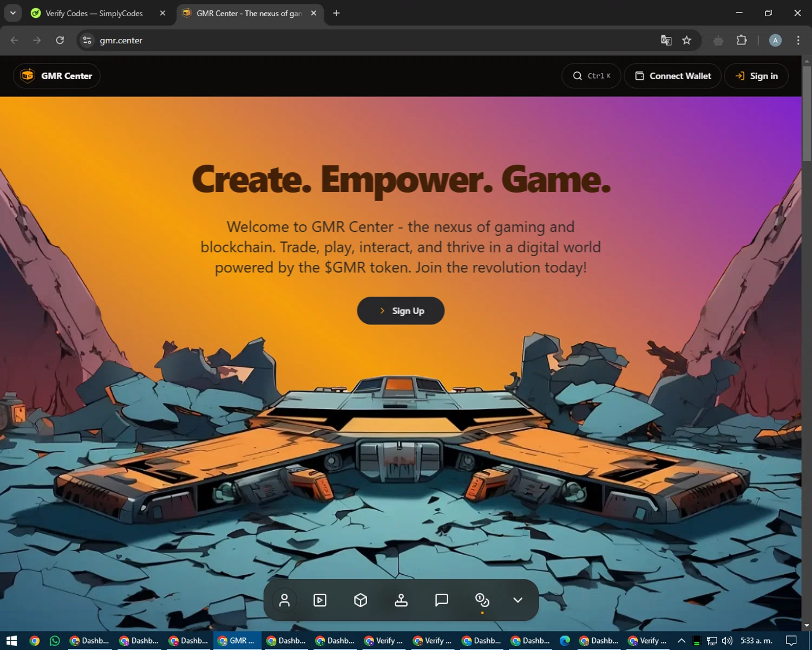Close the GMR Center tab

[313, 13]
